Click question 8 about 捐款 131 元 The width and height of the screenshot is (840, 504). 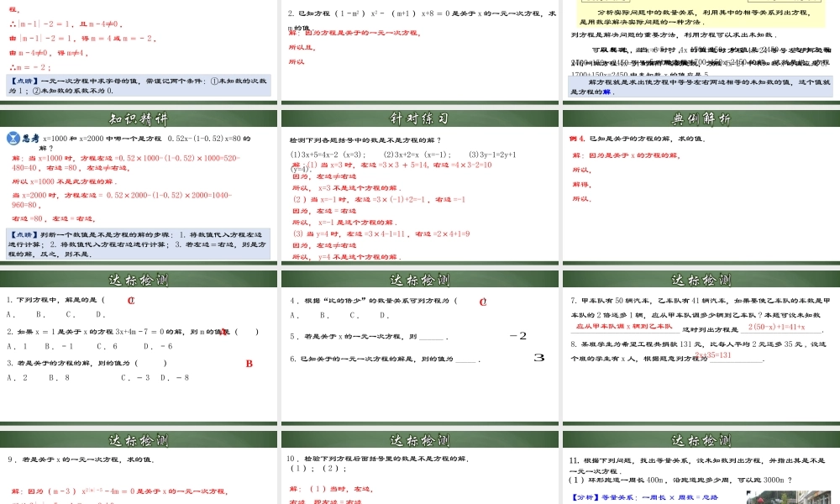point(699,351)
